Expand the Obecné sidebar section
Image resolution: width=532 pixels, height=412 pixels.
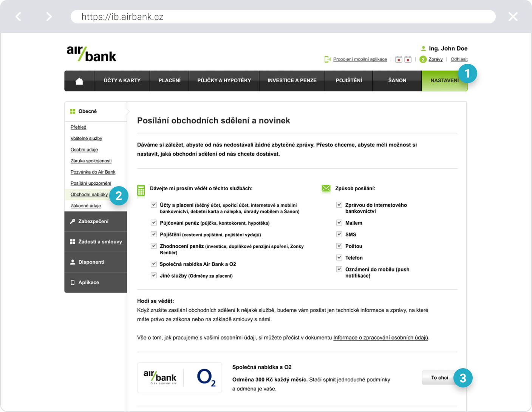[96, 111]
